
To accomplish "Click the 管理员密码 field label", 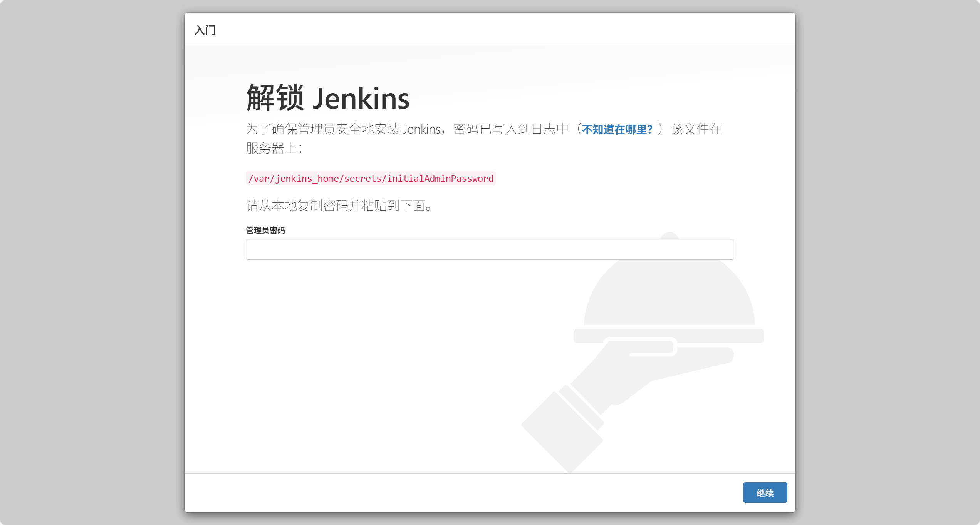I will coord(265,230).
